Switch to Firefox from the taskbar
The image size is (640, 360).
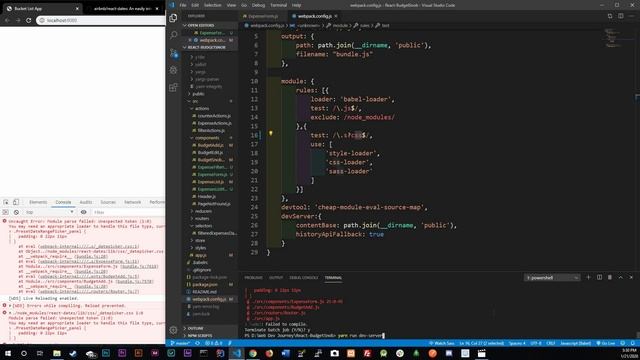click(x=269, y=353)
